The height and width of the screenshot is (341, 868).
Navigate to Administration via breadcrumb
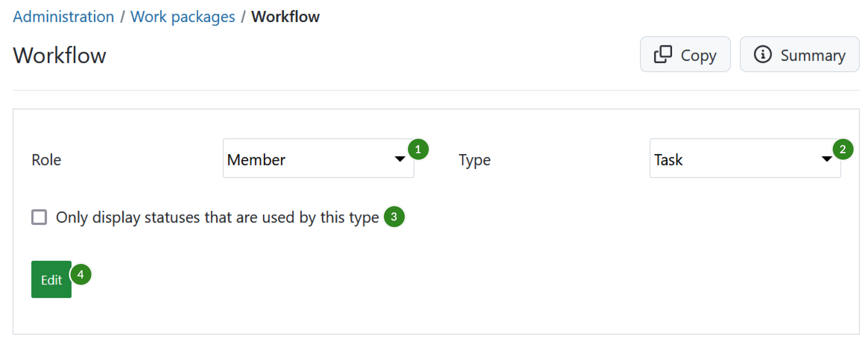point(63,16)
